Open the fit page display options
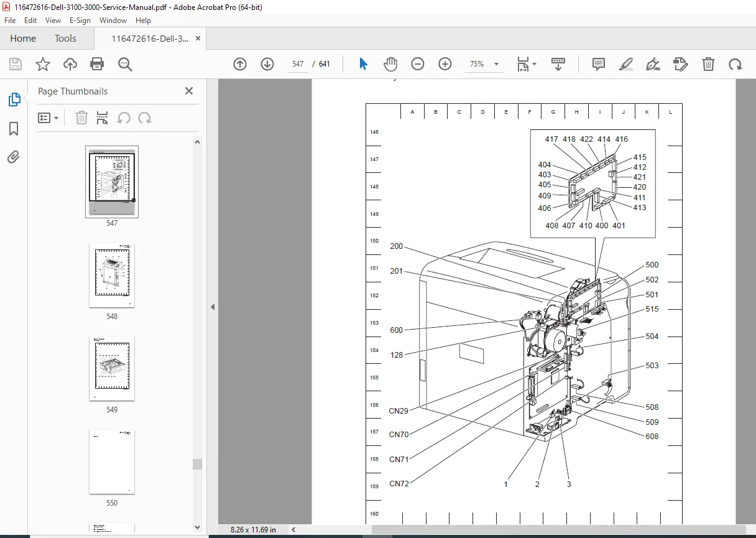 coord(527,64)
